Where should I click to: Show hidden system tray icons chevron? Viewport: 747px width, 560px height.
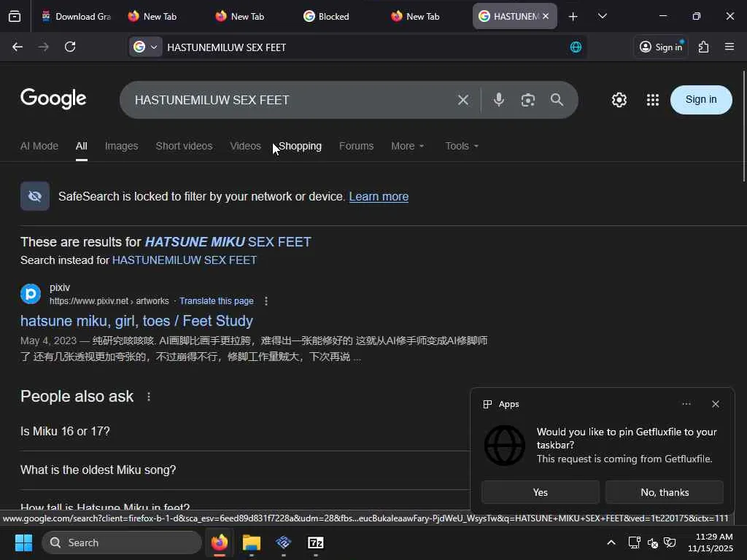pos(611,542)
